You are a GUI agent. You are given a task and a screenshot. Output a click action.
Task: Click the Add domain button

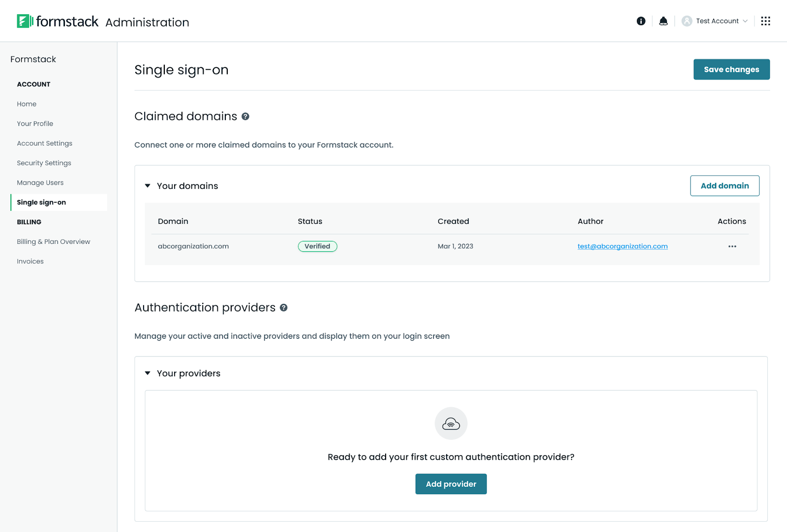725,186
